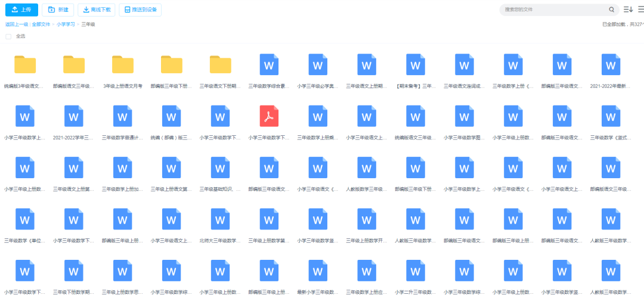Click file name text 三年级上册语文第…
This screenshot has width=644, height=298.
tap(172, 189)
